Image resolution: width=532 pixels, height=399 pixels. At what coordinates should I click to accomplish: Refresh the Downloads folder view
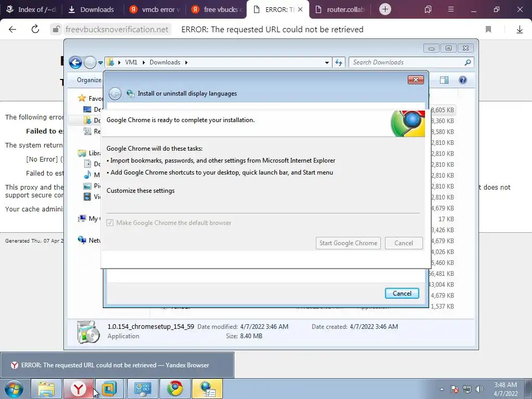339,62
